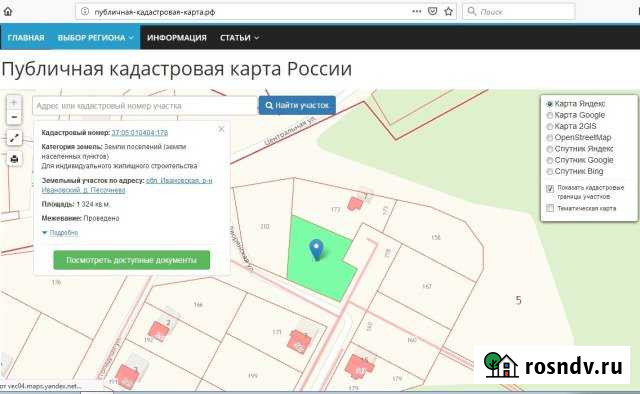Expand the Подробно details section
The image size is (640, 394).
click(60, 232)
